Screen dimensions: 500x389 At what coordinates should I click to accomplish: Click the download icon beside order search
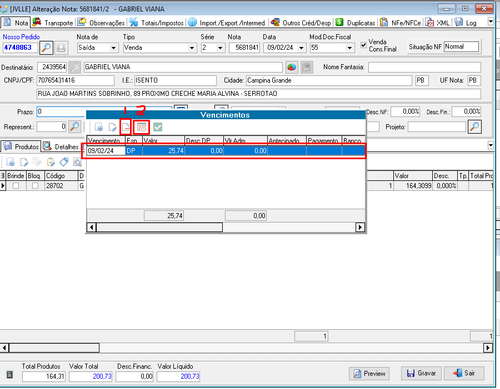click(x=61, y=48)
